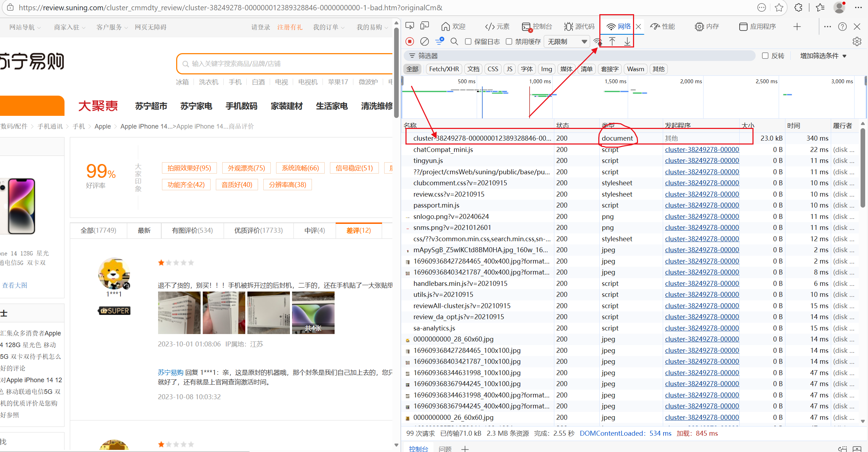The height and width of the screenshot is (452, 868).
Task: Filter requests by Img type
Action: click(546, 69)
